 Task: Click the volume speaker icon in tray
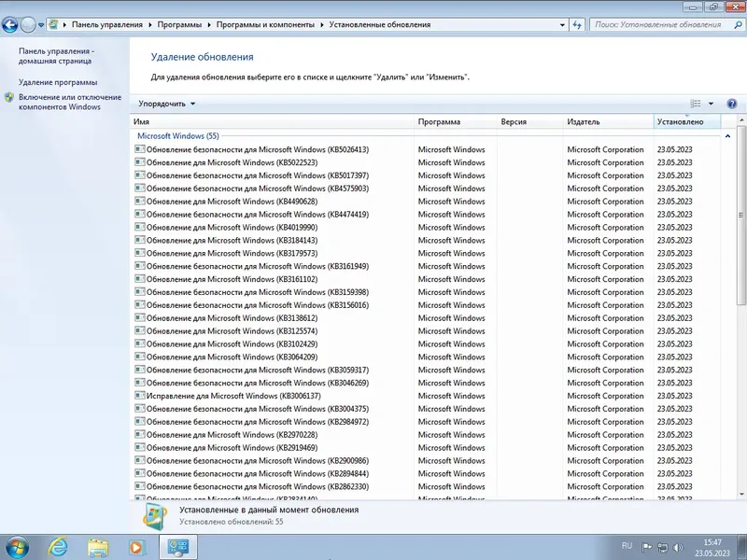coord(678,548)
